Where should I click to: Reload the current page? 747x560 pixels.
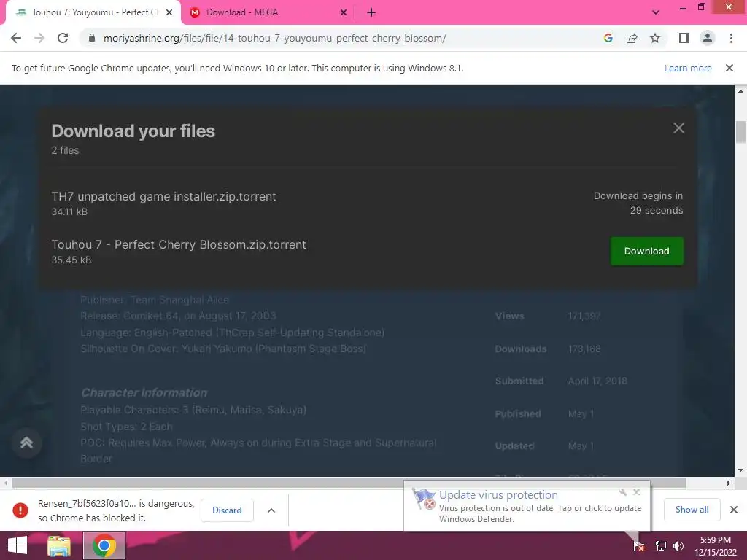pyautogui.click(x=63, y=38)
